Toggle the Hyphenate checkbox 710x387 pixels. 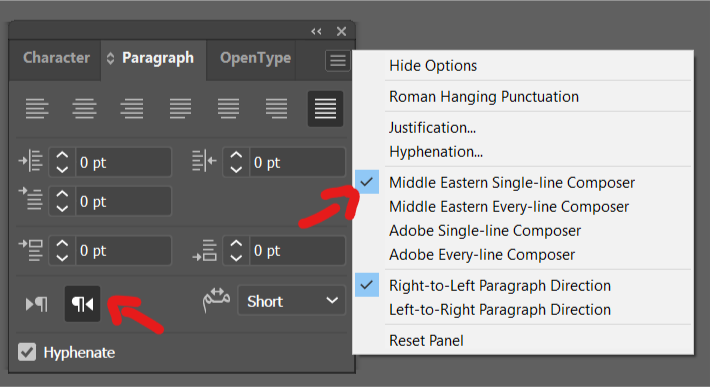[27, 352]
